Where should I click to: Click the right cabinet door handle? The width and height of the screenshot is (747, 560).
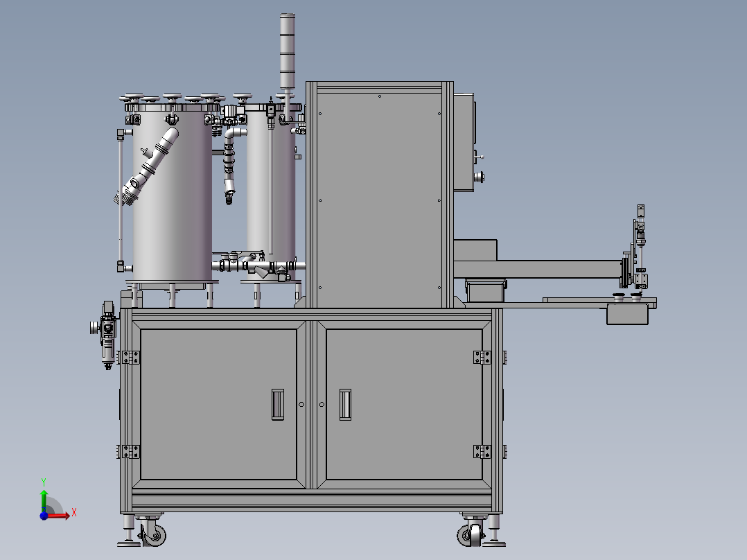point(344,404)
